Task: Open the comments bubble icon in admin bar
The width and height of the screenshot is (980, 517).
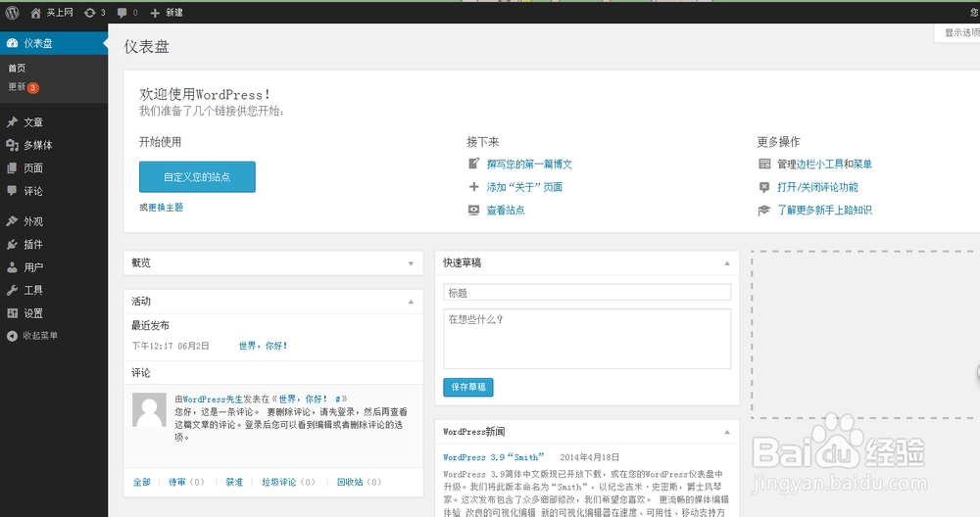Action: click(x=122, y=13)
